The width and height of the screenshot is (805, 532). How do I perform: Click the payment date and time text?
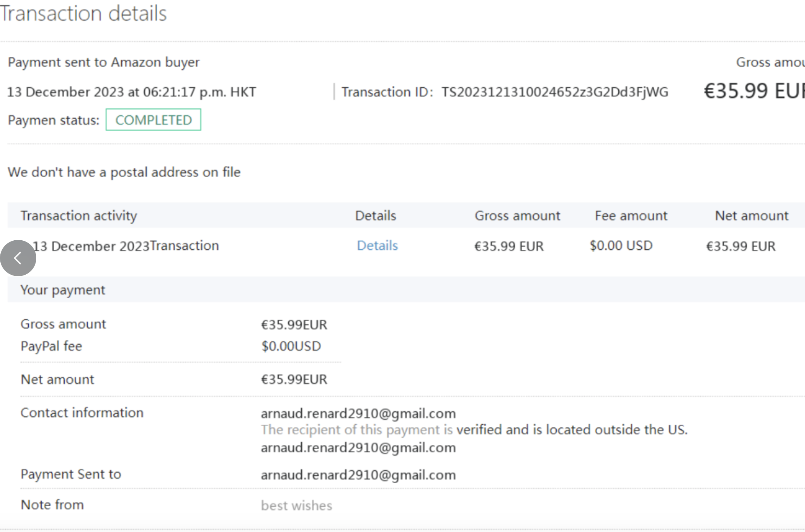(132, 92)
